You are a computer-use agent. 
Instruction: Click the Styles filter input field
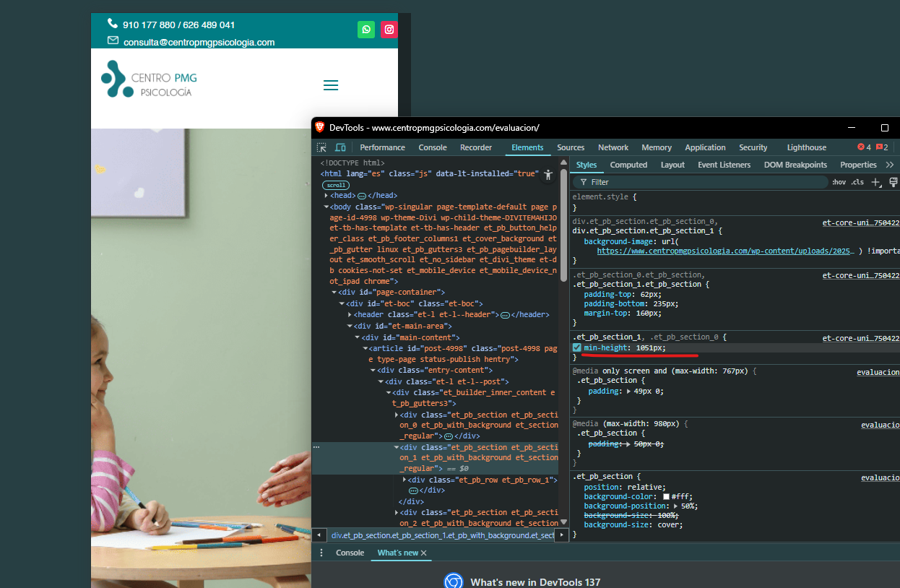701,182
